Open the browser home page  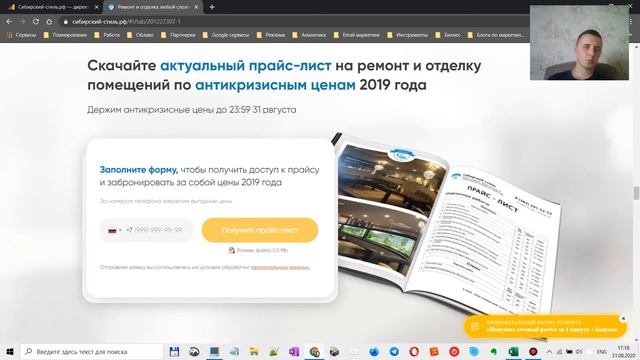coord(49,22)
